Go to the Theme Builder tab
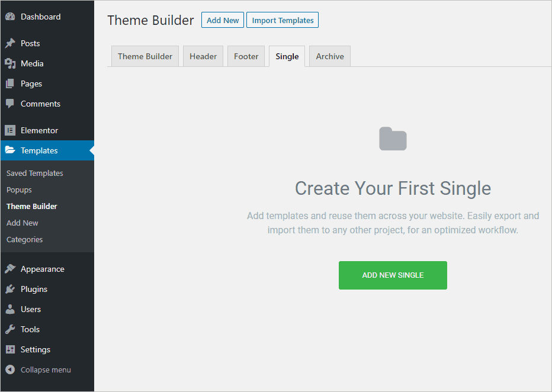Screen dimensions: 552x392 pos(145,56)
